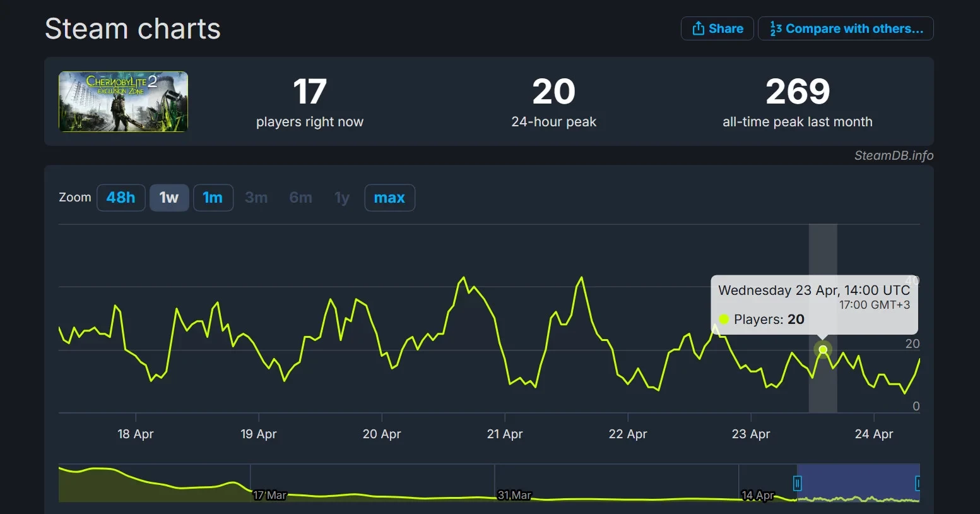
Task: Open Compare with others
Action: [x=846, y=28]
